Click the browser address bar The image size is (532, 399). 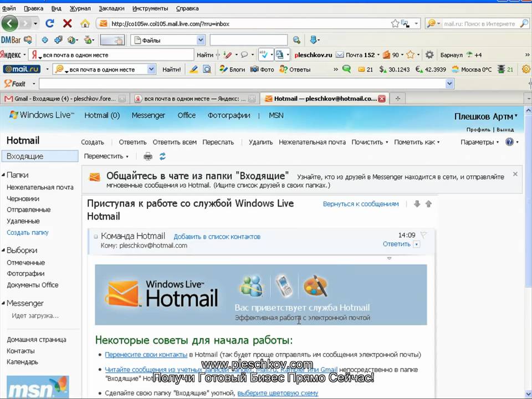pos(249,24)
